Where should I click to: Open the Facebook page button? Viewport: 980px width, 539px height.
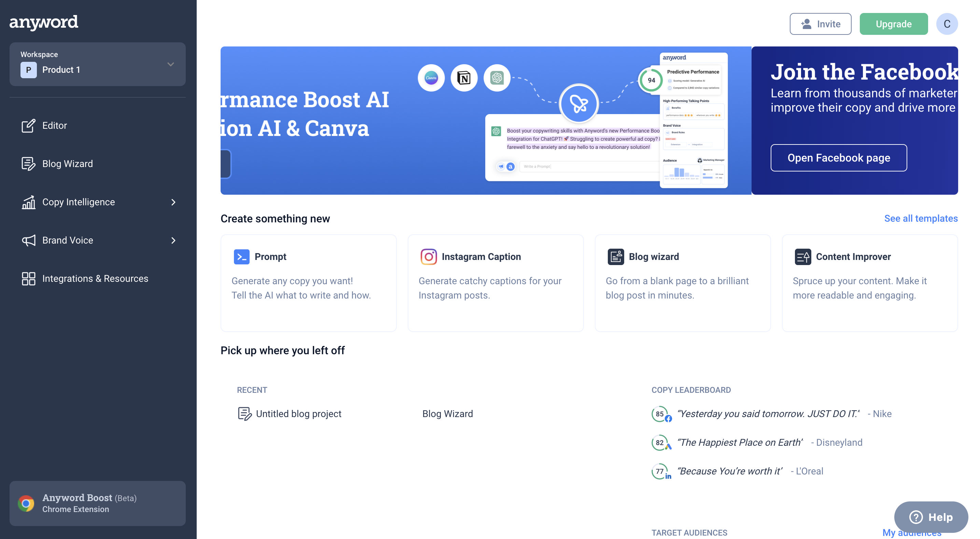839,157
